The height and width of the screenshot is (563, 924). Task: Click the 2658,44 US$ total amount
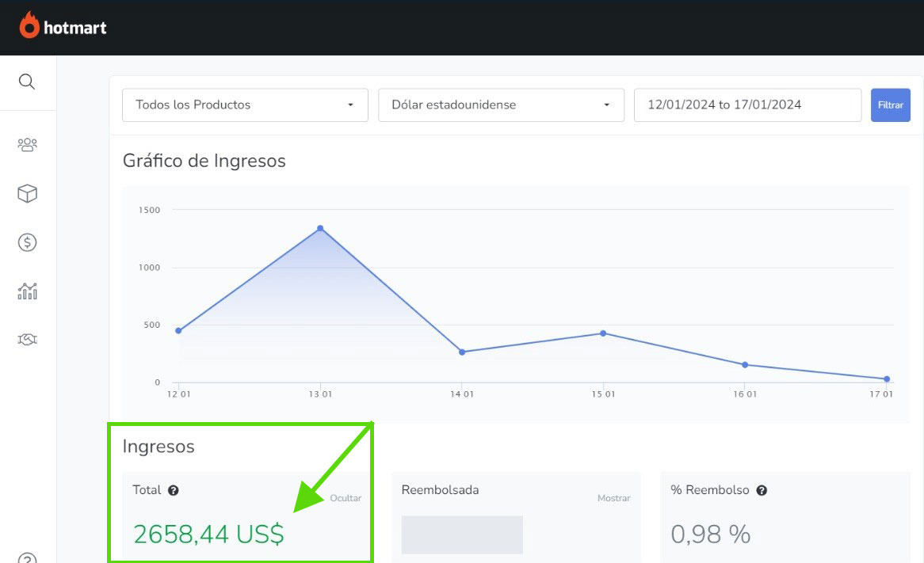point(208,534)
